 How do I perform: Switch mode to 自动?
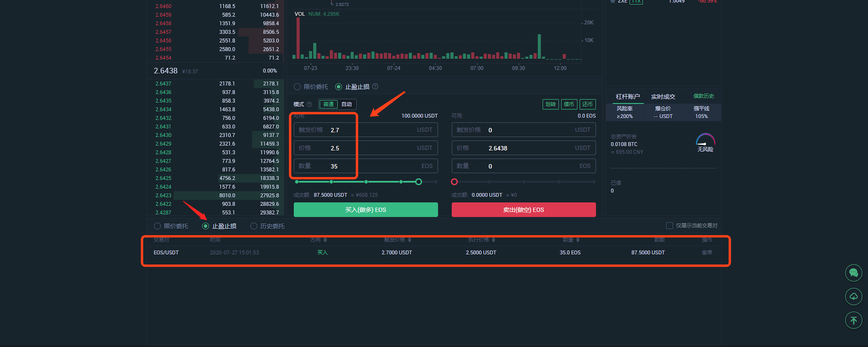(347, 104)
